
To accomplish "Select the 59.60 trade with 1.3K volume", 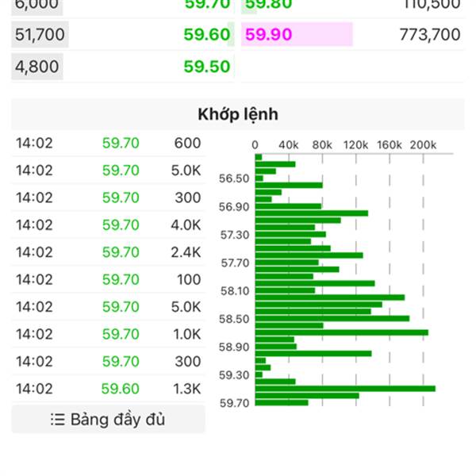I will [x=108, y=389].
